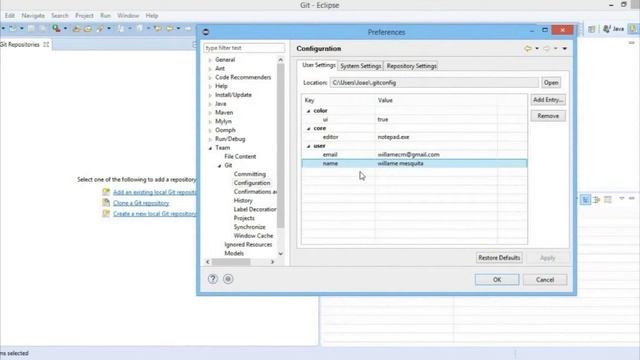Open the User Settings tab
This screenshot has width=640, height=360.
[318, 65]
